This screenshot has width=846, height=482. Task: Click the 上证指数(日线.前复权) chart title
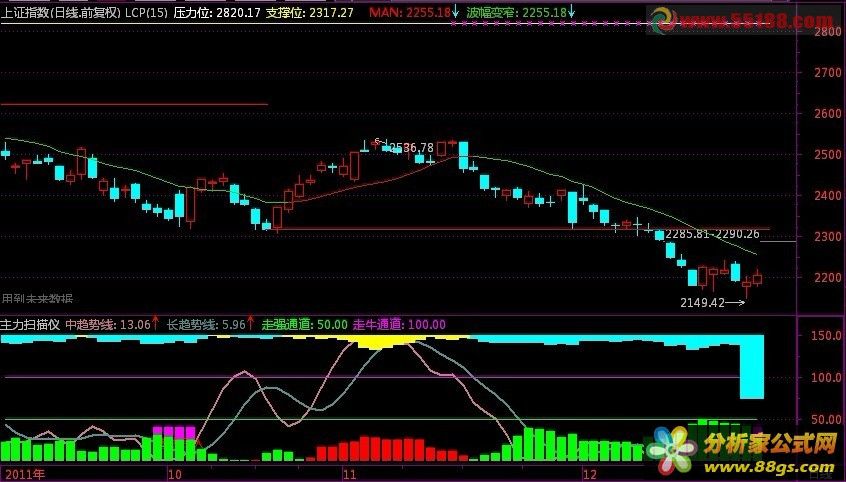click(61, 12)
